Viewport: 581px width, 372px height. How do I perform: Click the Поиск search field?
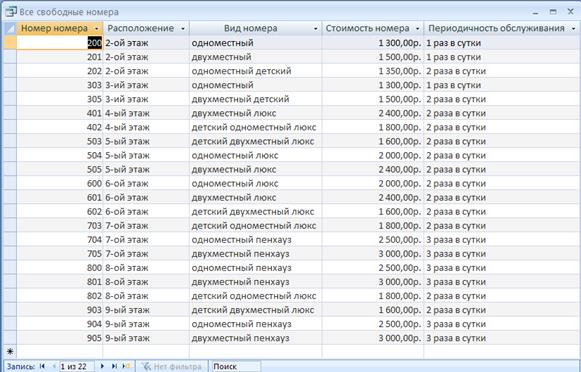click(x=236, y=366)
